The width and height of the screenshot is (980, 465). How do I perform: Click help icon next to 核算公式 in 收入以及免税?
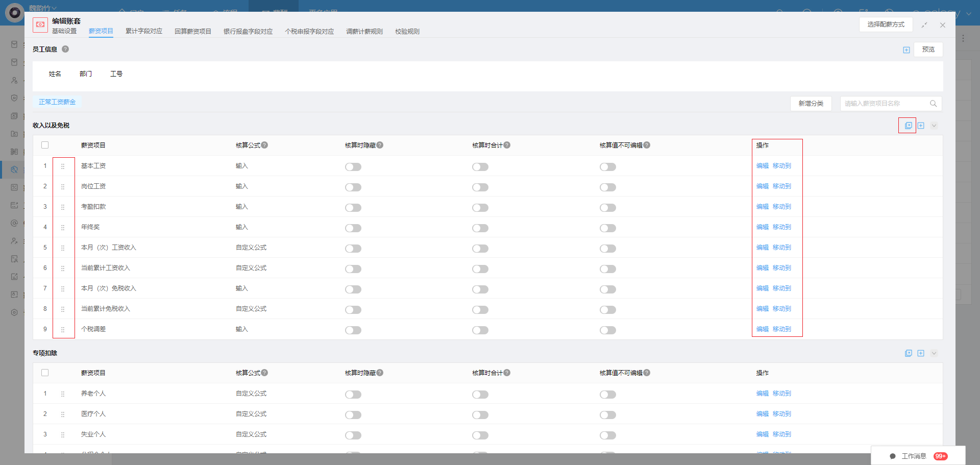(264, 145)
